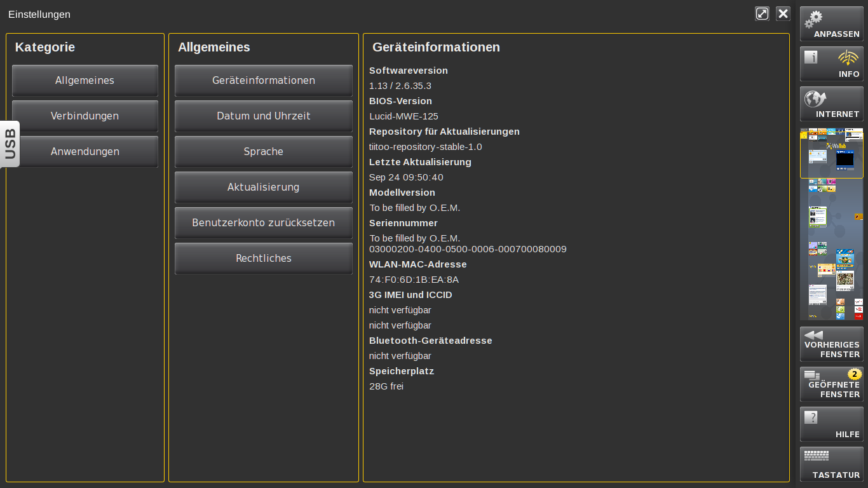The image size is (868, 488).
Task: Click the highlighted desktop overview thumbnail
Action: 831,154
